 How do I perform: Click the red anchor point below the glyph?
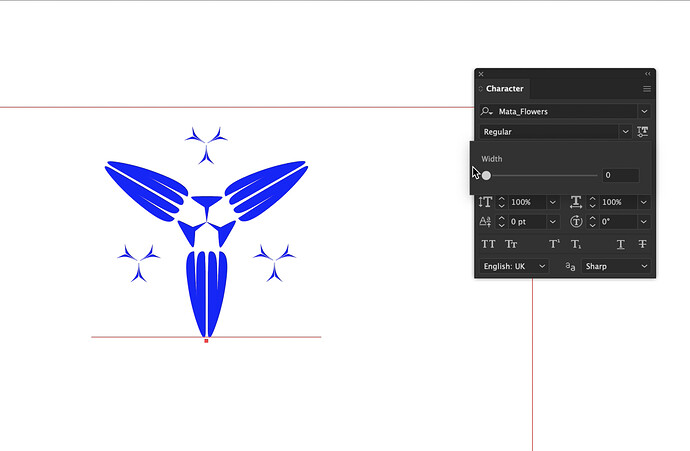click(x=206, y=341)
